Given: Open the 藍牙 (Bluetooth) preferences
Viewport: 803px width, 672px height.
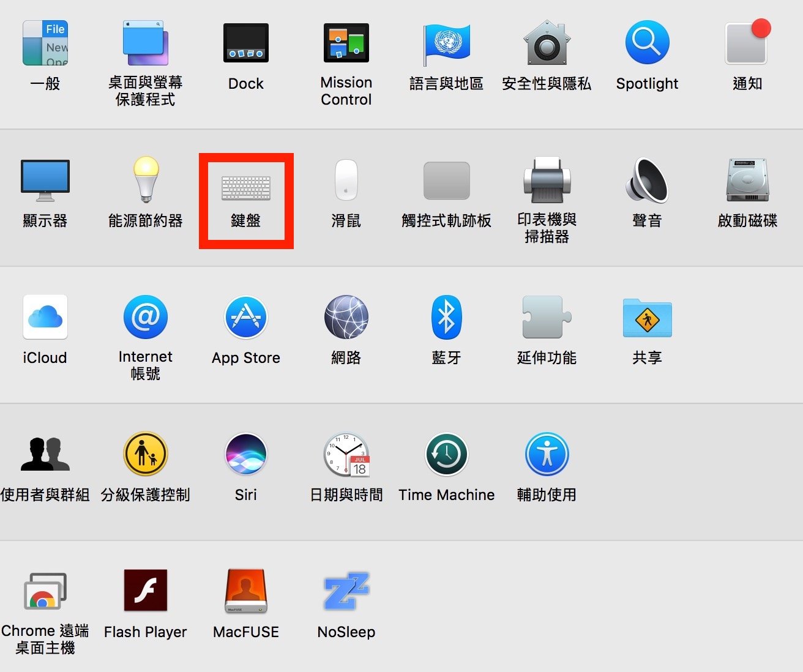Looking at the screenshot, I should click(446, 317).
